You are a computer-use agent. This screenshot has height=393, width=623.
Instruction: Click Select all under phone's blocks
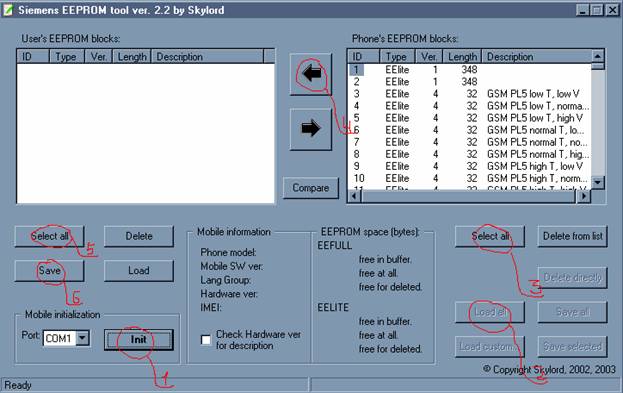[490, 236]
